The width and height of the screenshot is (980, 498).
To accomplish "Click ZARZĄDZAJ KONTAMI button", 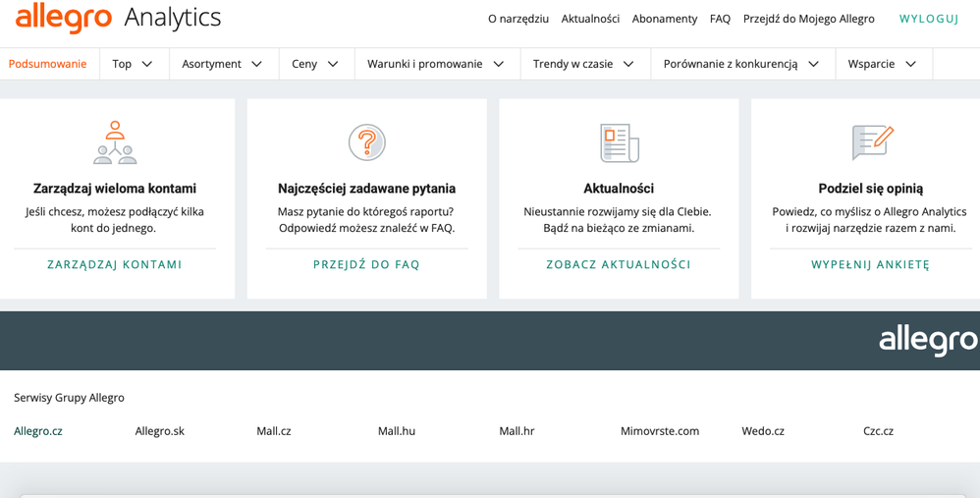I will (115, 264).
